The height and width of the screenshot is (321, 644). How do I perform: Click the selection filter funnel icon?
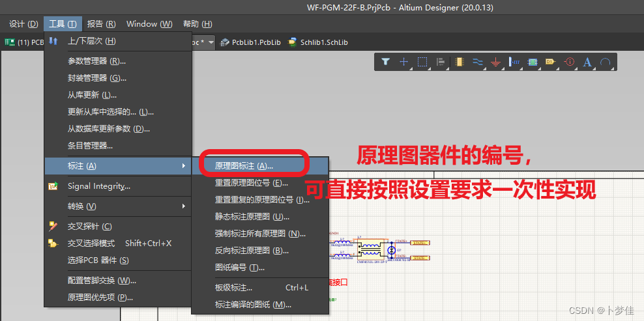(385, 62)
